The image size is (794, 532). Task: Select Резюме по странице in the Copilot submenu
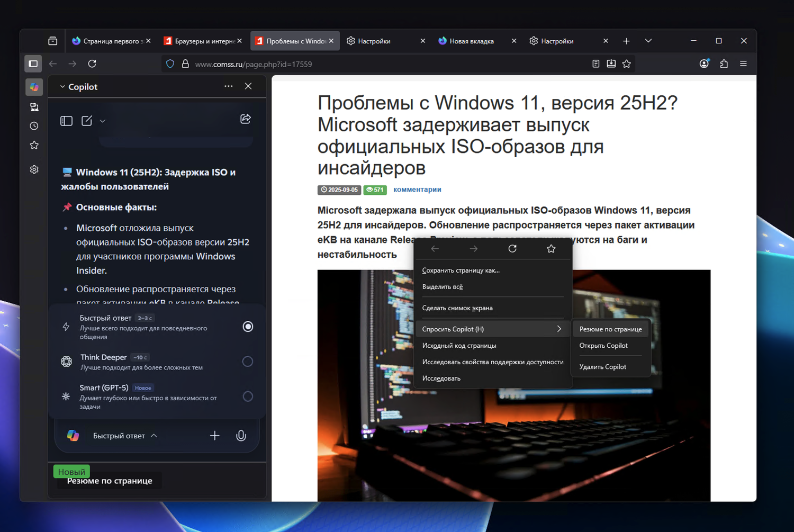(x=611, y=329)
